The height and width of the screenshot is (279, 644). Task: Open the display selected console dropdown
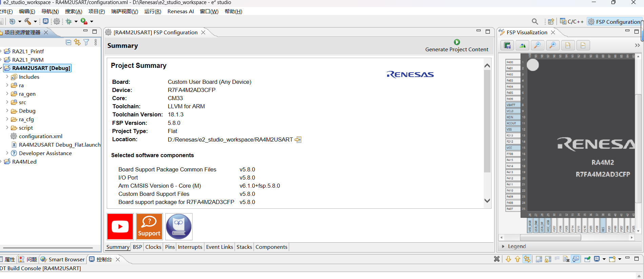(604, 259)
